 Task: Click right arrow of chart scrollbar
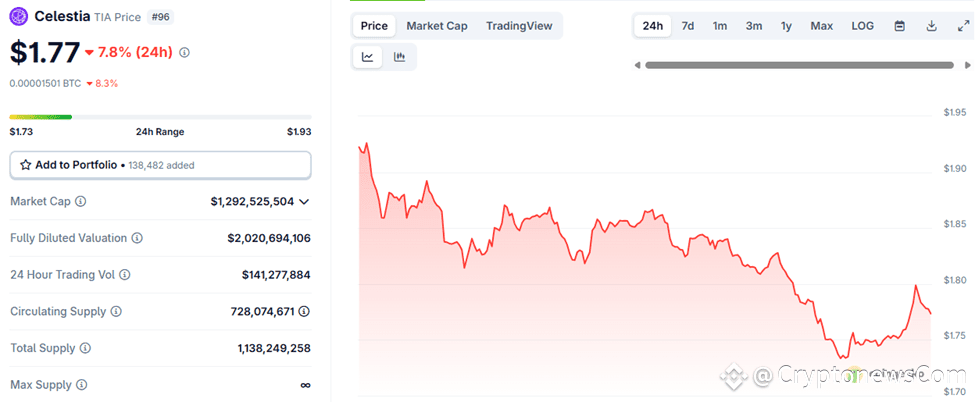[x=968, y=65]
